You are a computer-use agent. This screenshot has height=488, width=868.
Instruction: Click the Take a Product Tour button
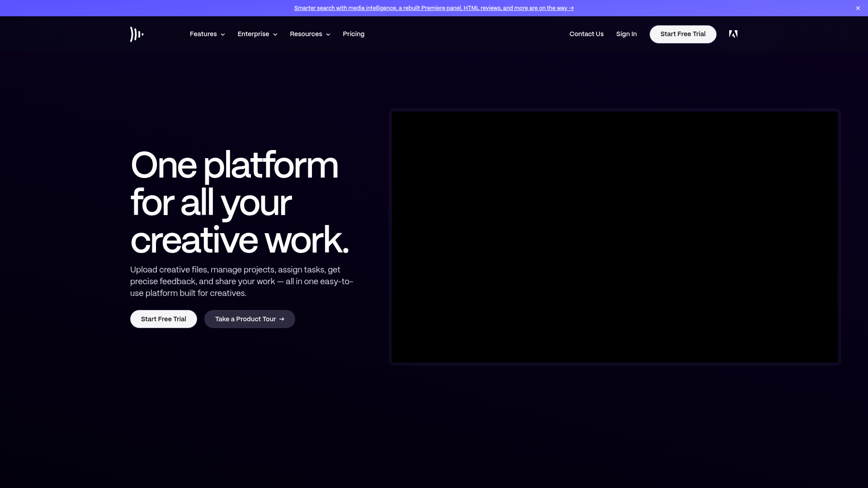(x=250, y=319)
